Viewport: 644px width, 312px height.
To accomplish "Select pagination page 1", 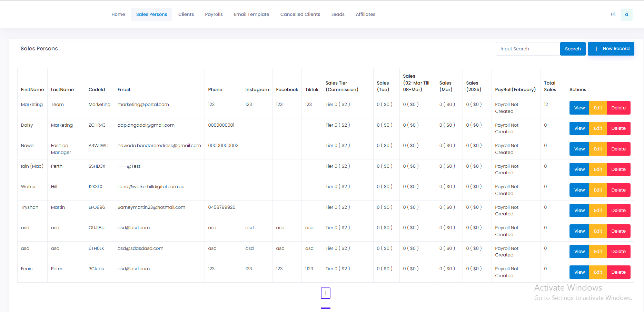I will [x=325, y=293].
